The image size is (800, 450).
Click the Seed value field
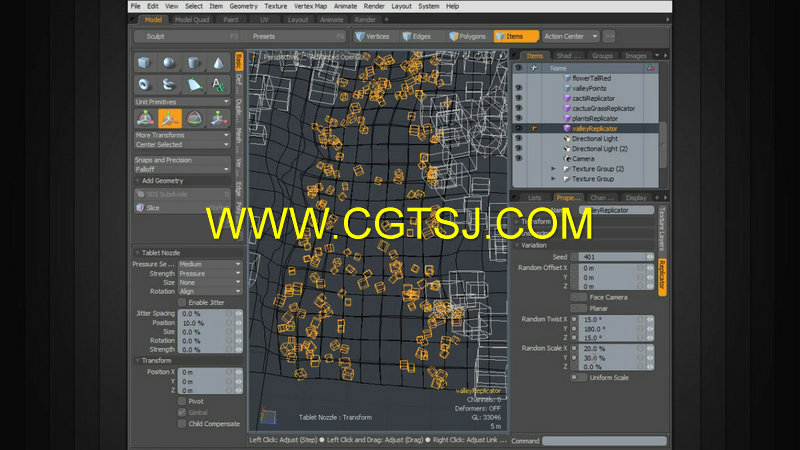(x=611, y=257)
